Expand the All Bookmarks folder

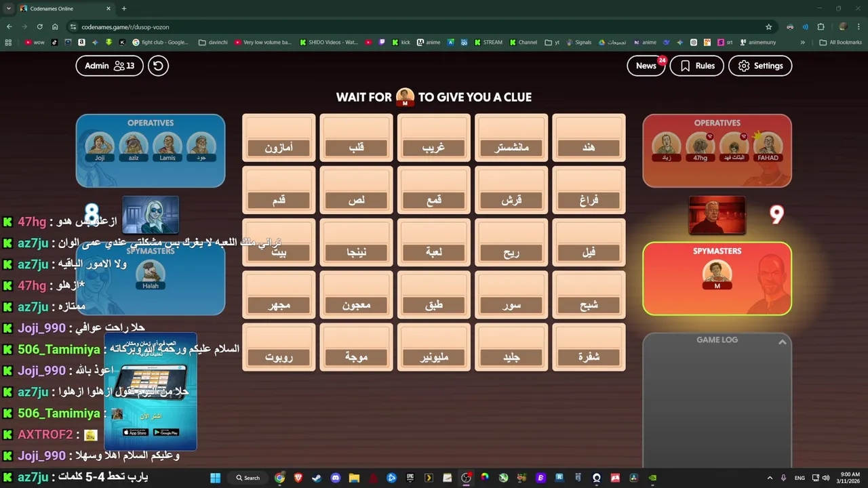[x=841, y=42]
